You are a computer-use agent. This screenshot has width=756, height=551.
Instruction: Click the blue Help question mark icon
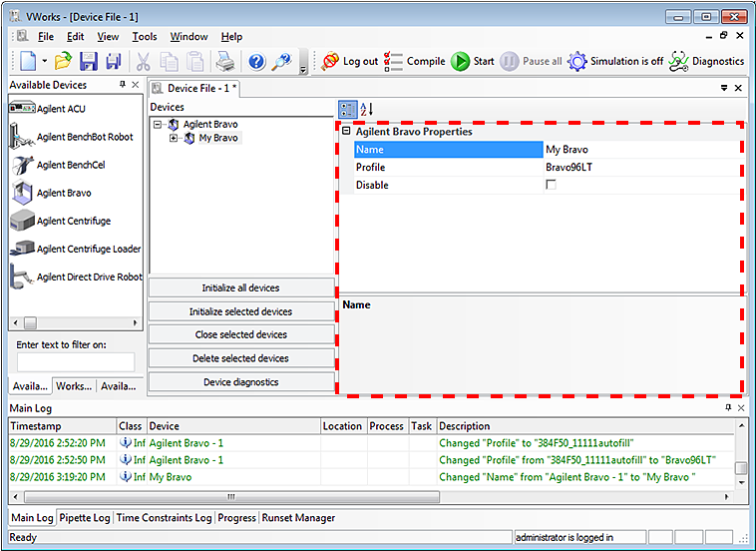(257, 62)
